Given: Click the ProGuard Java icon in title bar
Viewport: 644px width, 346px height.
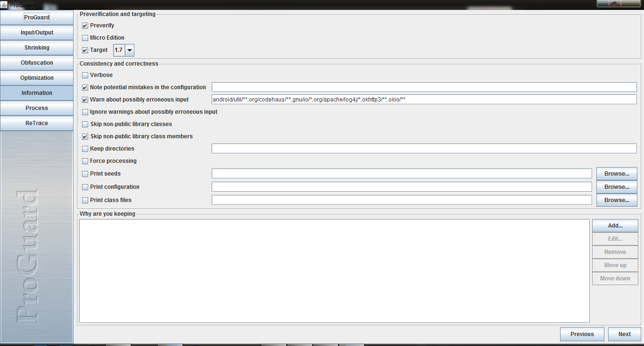Looking at the screenshot, I should click(x=4, y=5).
